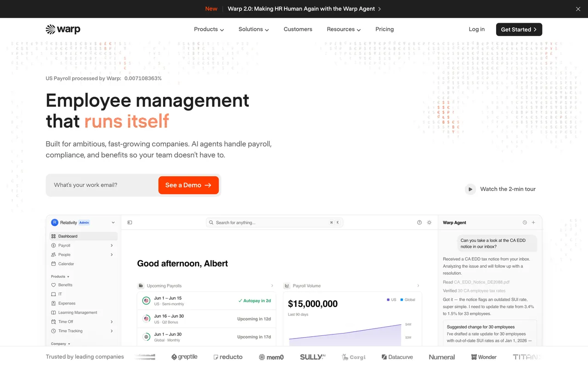Focus the work email input field
Screen dimensions: 588x368
coord(103,185)
